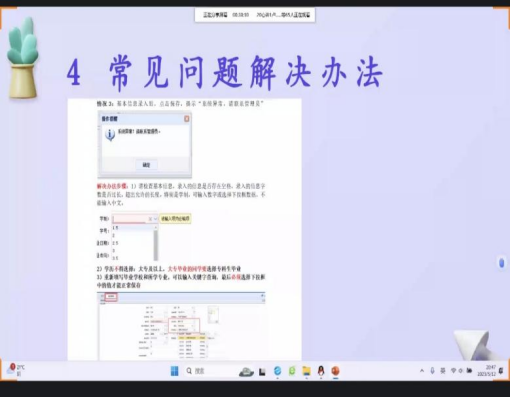
Task: Close the error dialog with red X
Action: (187, 119)
